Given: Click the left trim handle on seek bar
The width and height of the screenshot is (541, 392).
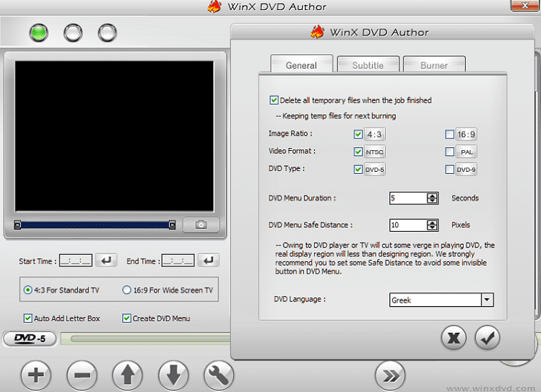Looking at the screenshot, I should (x=17, y=225).
